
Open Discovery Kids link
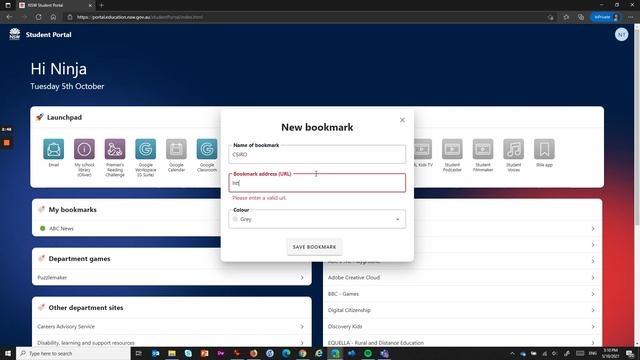[345, 327]
